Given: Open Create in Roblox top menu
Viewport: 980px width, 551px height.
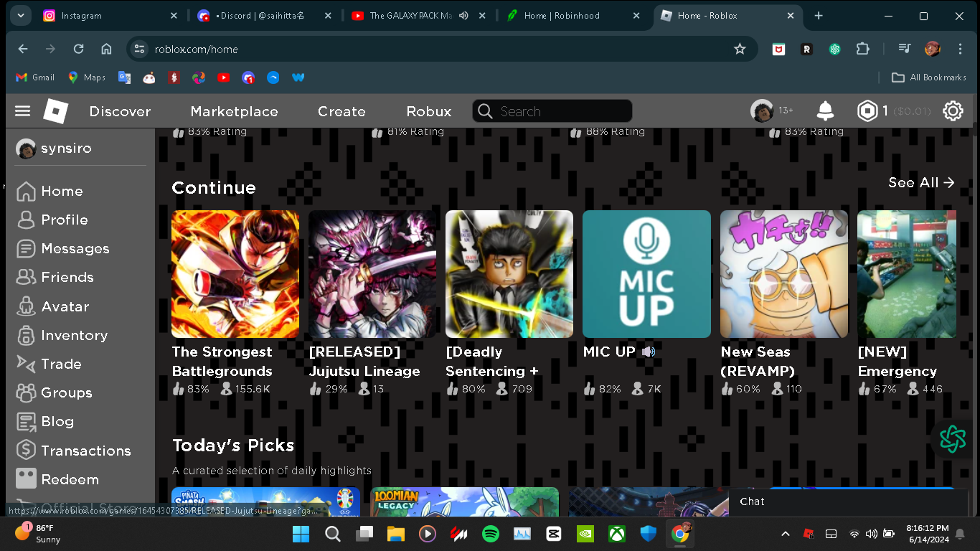Looking at the screenshot, I should (341, 111).
